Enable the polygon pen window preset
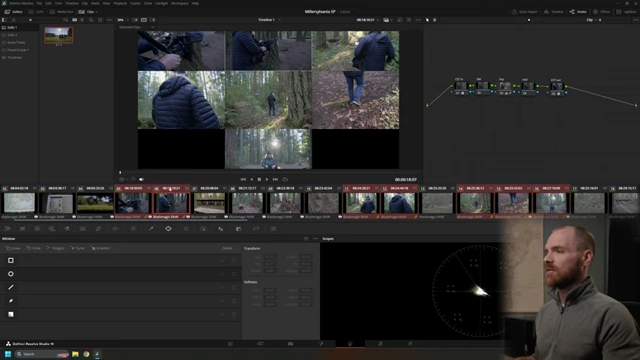The height and width of the screenshot is (360, 640). (11, 287)
